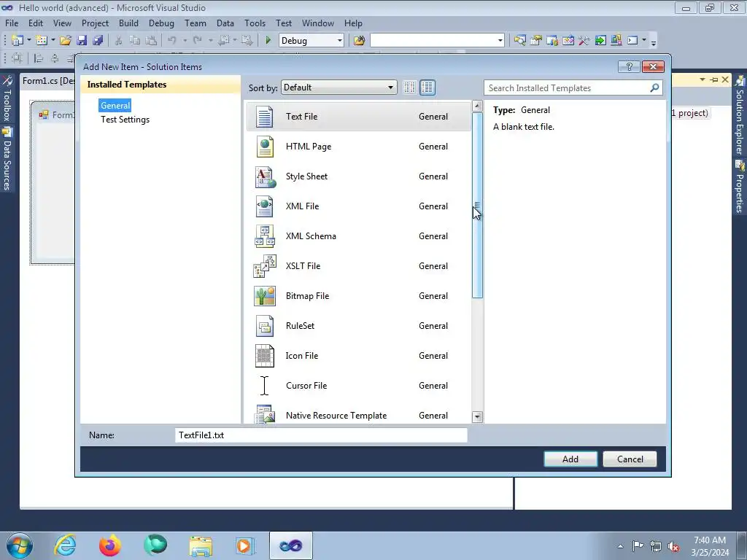Switch to medium icons view
The height and width of the screenshot is (560, 747).
click(427, 87)
